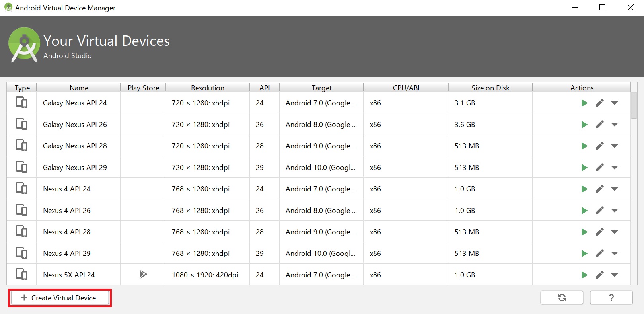Sort by the API column header

tap(265, 88)
